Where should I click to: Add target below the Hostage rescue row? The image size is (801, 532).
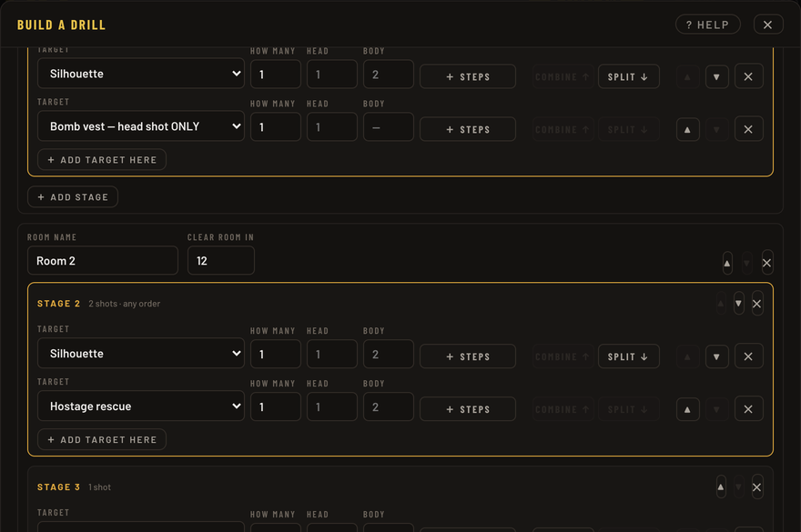(102, 439)
